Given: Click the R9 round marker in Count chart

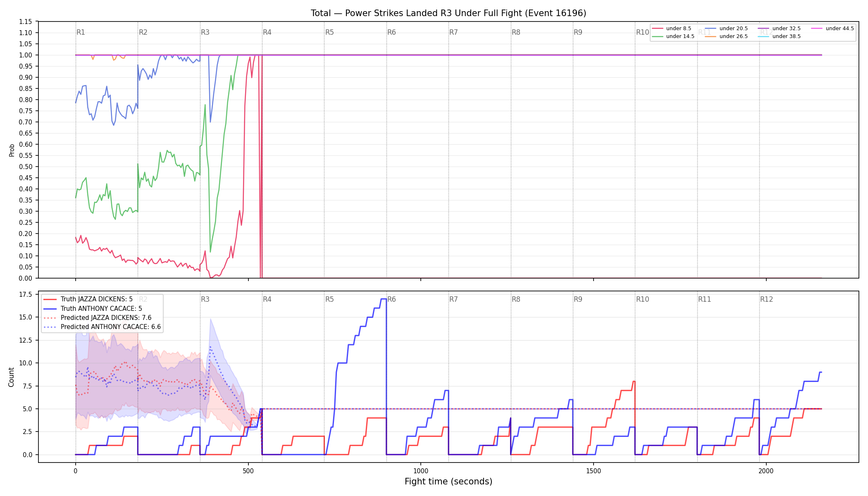Looking at the screenshot, I should click(578, 299).
